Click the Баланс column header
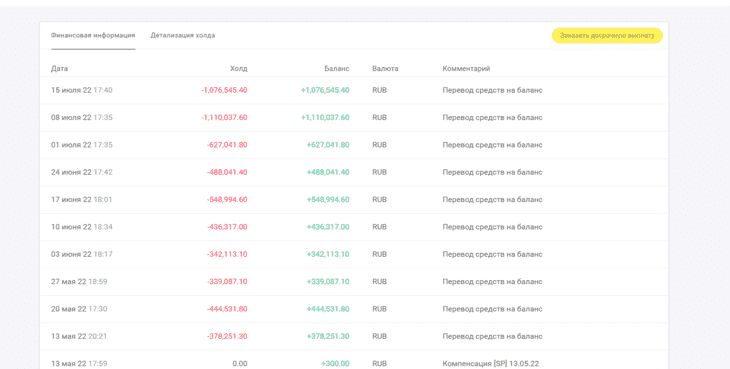This screenshot has width=730, height=369. [x=337, y=68]
